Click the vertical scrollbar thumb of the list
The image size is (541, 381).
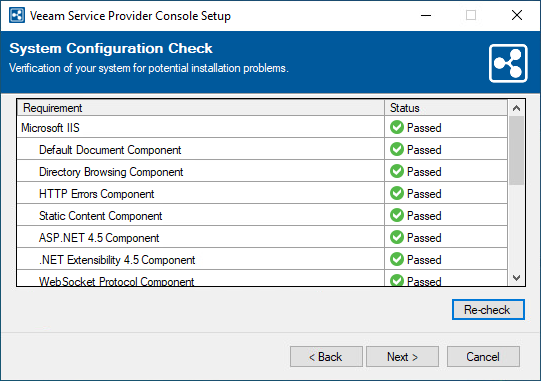tap(517, 150)
